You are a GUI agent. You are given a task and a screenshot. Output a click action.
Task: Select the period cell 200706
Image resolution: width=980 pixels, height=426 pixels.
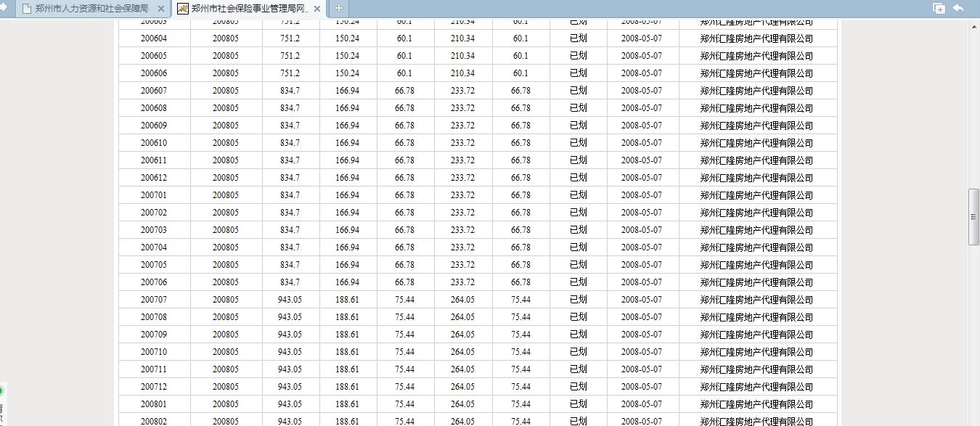coord(154,282)
